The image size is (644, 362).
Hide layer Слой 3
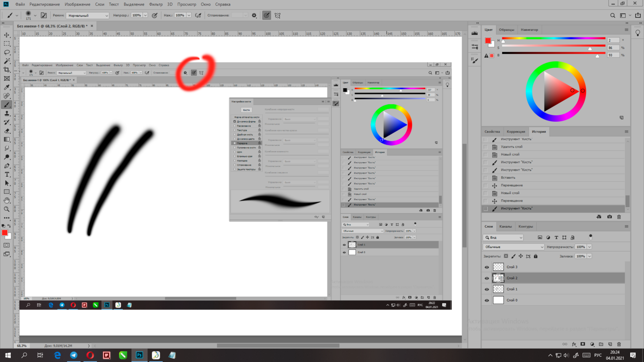click(487, 267)
